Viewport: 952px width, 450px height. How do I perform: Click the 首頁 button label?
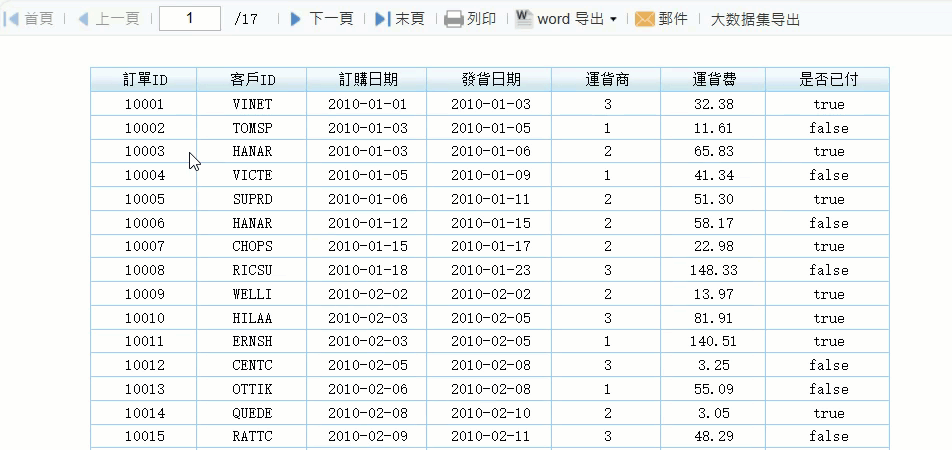pos(39,19)
